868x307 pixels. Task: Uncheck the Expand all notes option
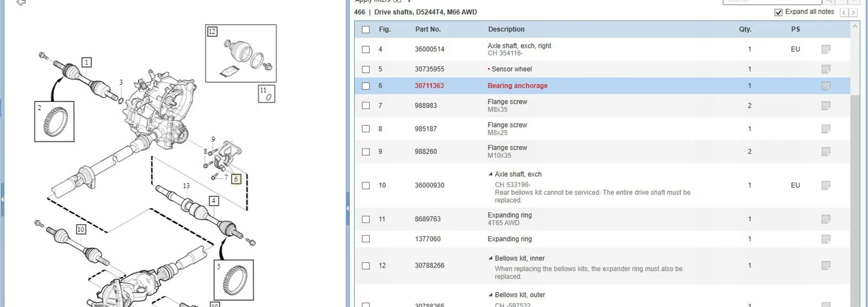point(778,13)
